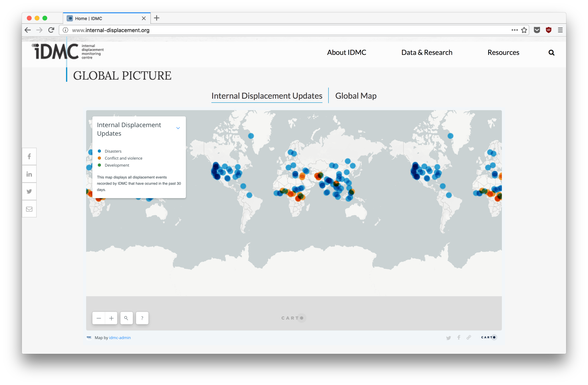This screenshot has width=588, height=385.
Task: Copy map link icon in footer
Action: [x=469, y=337]
